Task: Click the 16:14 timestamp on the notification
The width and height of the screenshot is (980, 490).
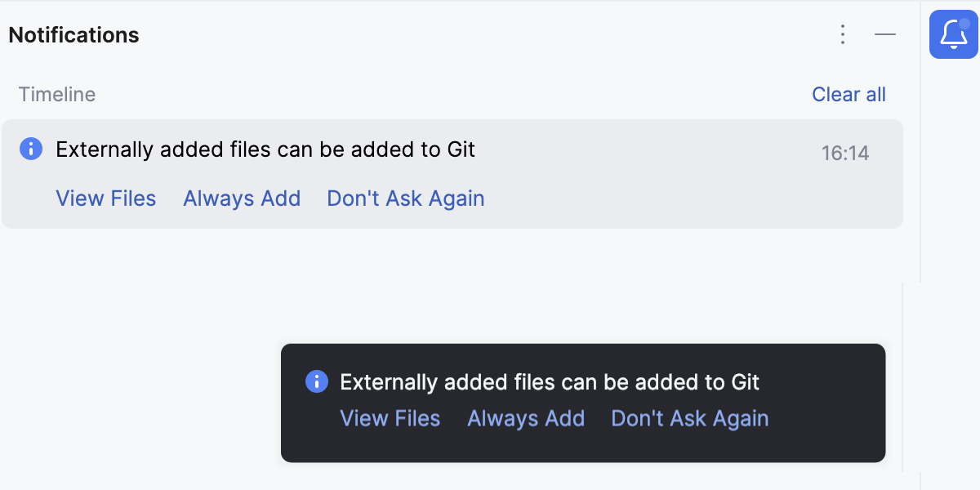Action: click(846, 152)
